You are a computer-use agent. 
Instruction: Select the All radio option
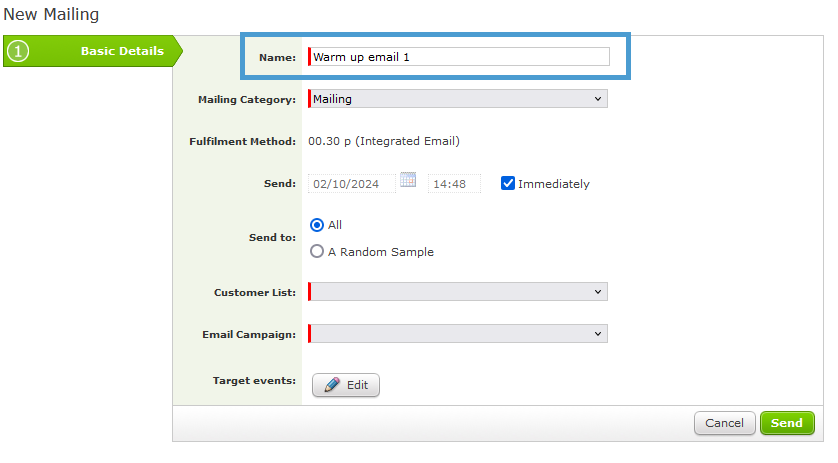(317, 225)
